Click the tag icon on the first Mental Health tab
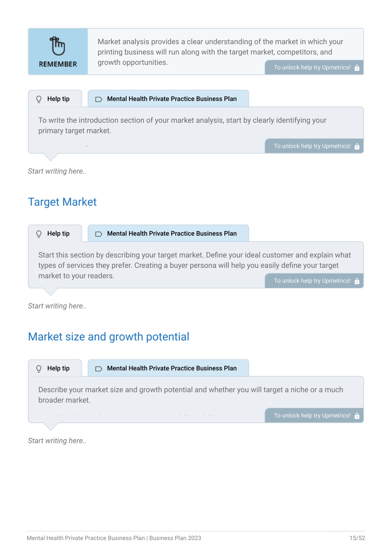Image resolution: width=392 pixels, height=555 pixels. [x=98, y=99]
